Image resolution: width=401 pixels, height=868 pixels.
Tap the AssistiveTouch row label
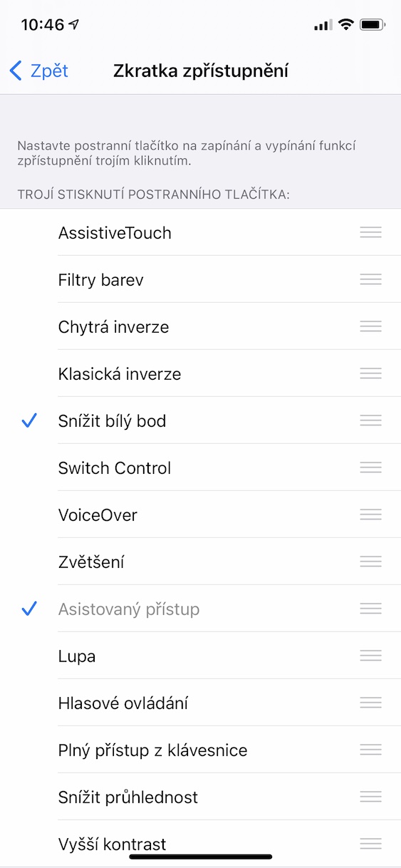115,232
